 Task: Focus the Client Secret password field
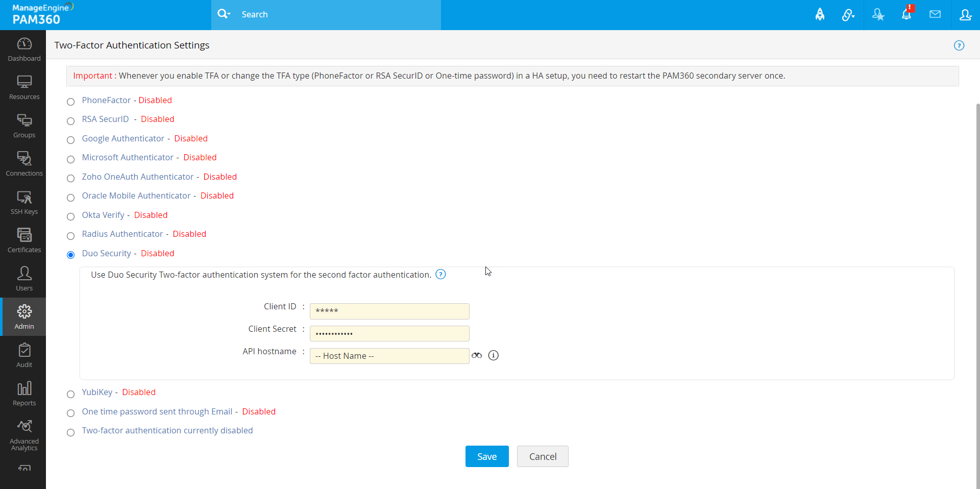tap(389, 333)
